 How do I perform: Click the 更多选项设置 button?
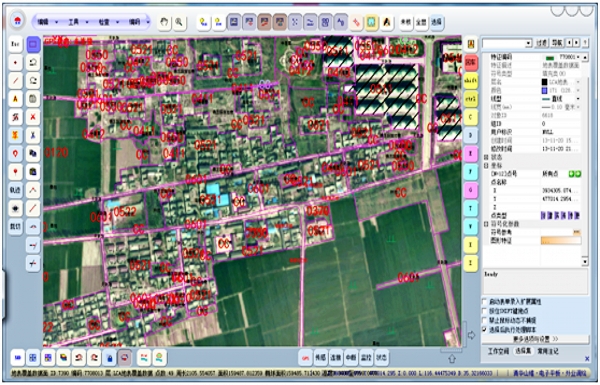[536, 339]
